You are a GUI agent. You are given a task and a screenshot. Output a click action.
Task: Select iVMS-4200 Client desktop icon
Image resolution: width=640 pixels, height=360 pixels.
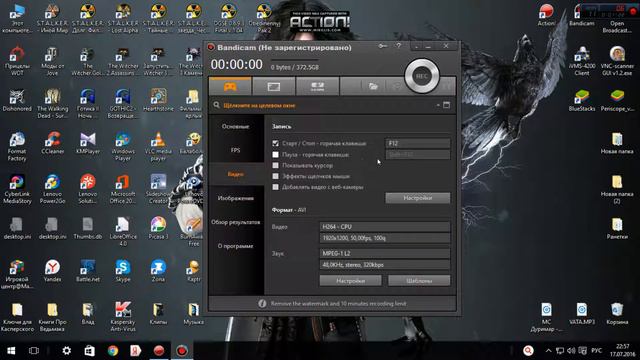582,61
